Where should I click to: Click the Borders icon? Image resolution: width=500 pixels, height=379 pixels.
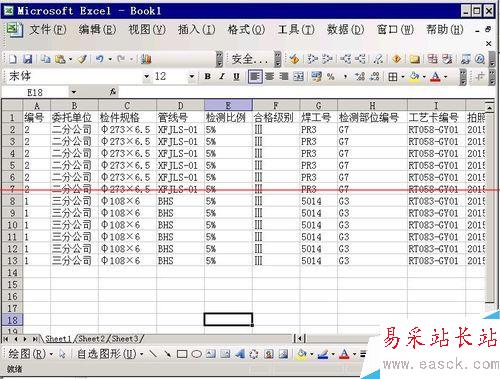(393, 77)
